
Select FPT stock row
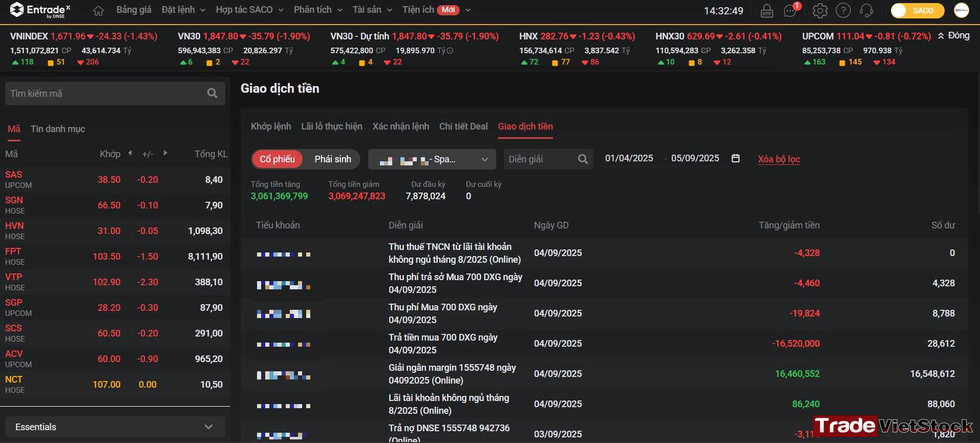(115, 256)
